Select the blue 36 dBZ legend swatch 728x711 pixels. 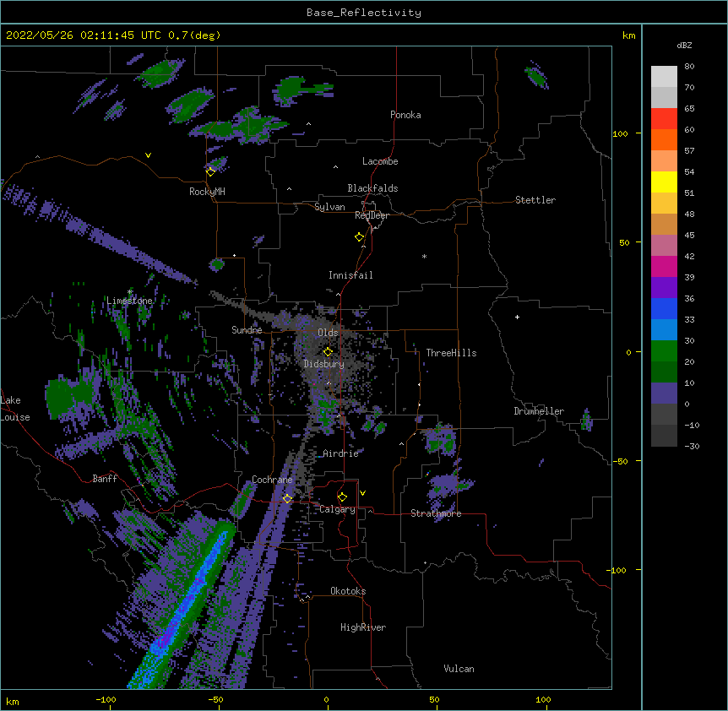click(664, 308)
